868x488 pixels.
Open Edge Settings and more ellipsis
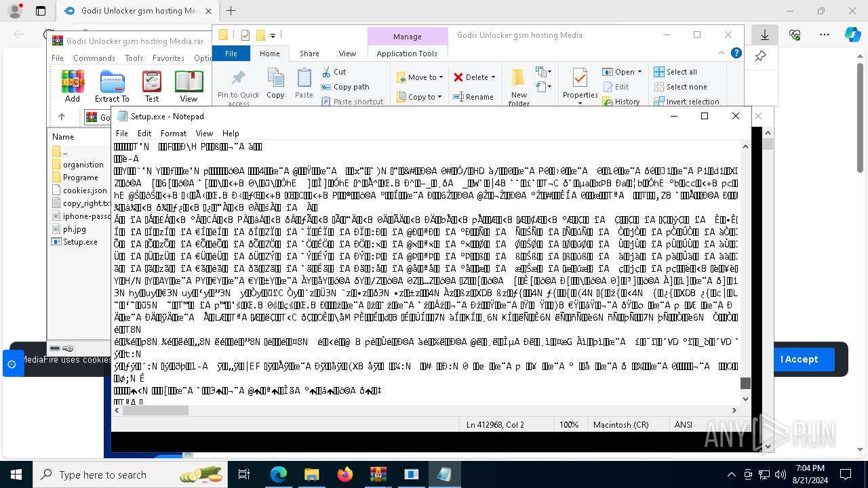coord(824,35)
